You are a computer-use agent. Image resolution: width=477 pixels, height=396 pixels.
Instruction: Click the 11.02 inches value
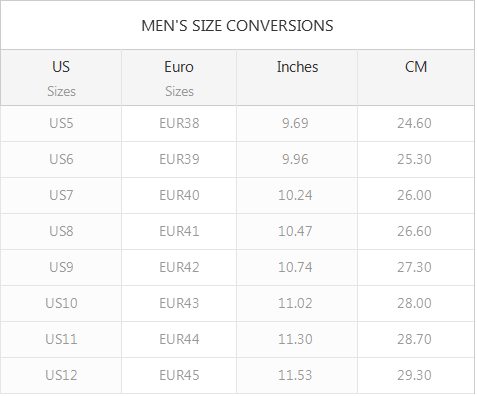point(295,303)
